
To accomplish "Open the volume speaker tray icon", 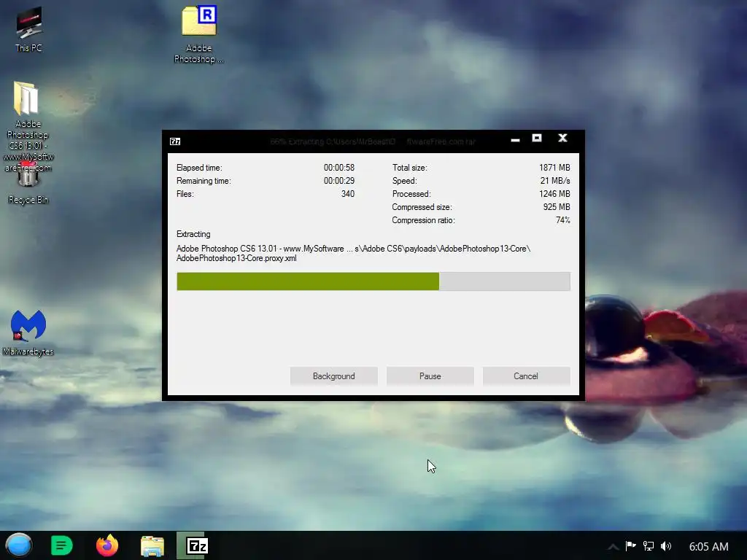I will coord(666,545).
